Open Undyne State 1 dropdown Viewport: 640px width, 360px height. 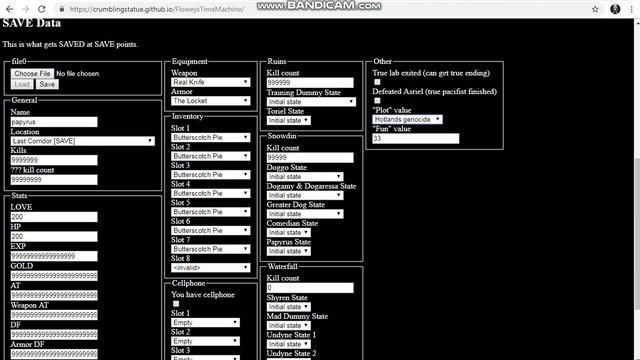tap(289, 344)
